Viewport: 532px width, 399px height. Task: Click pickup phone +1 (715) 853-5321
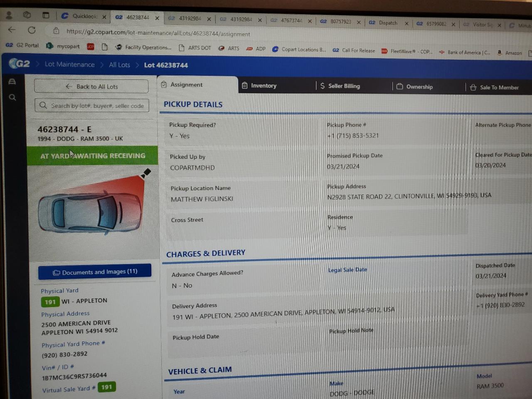click(353, 135)
